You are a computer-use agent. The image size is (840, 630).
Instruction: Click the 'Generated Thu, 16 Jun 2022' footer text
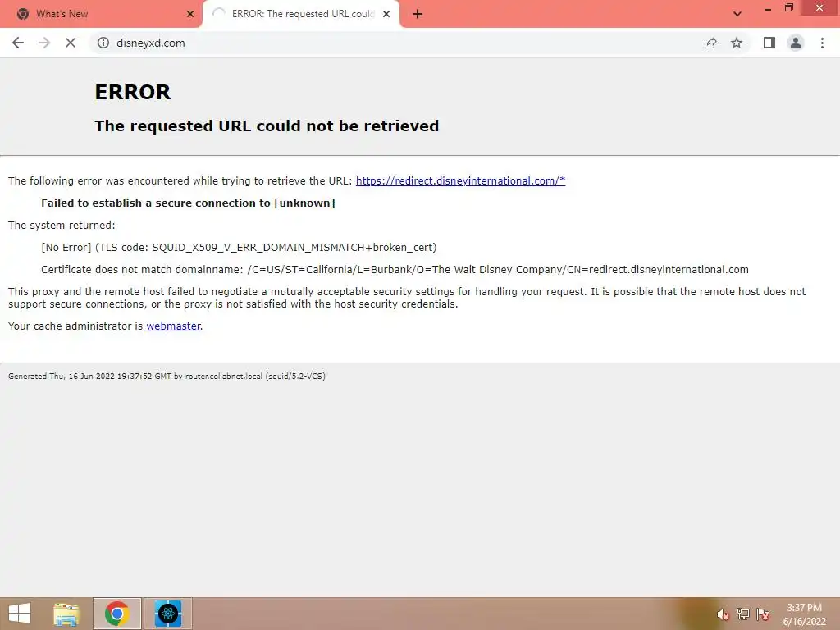pyautogui.click(x=167, y=376)
